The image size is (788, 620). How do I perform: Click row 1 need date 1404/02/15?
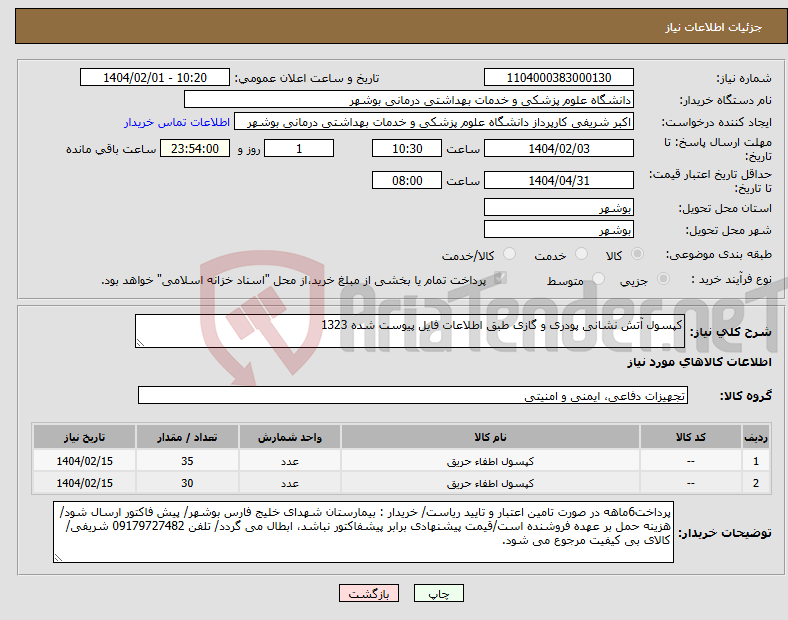[84, 461]
